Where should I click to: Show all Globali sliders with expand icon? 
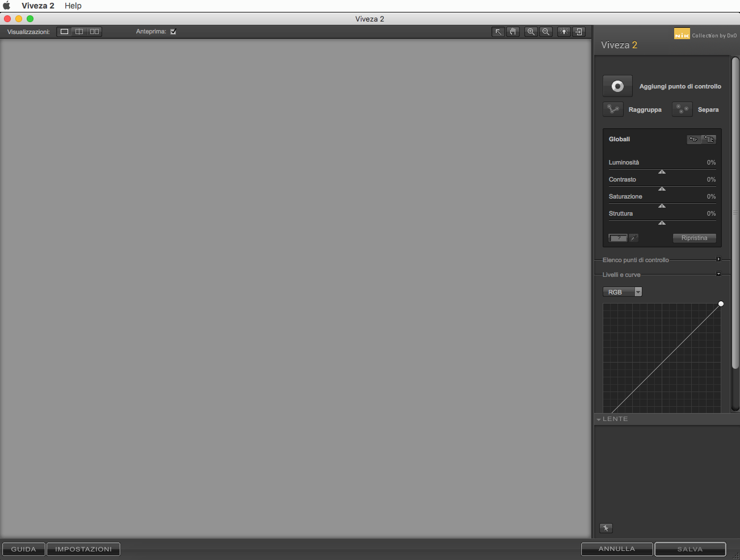tap(709, 139)
